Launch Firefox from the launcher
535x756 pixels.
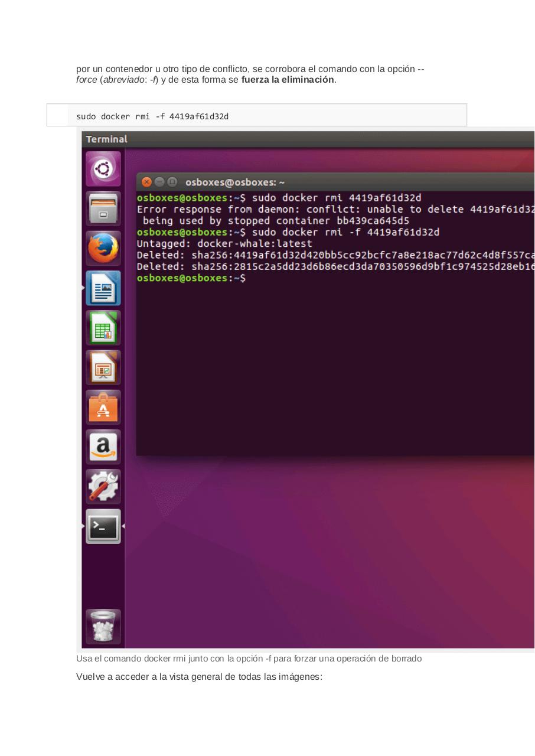click(103, 247)
